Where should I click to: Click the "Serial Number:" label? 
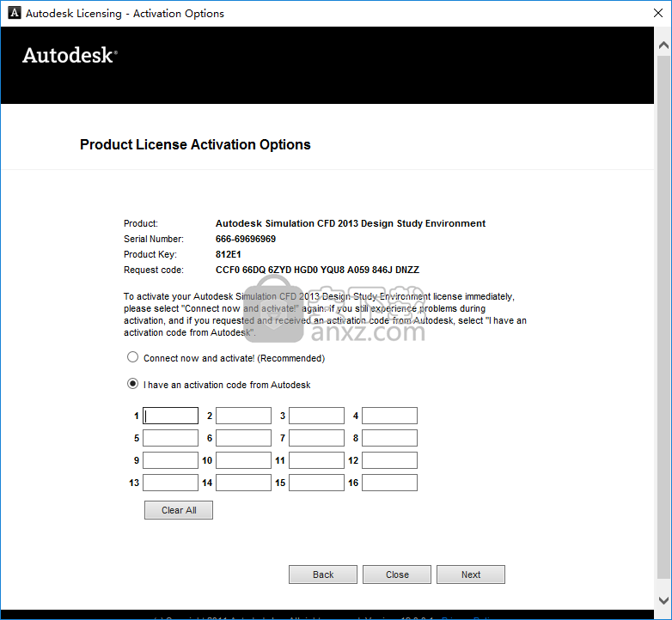pos(154,239)
